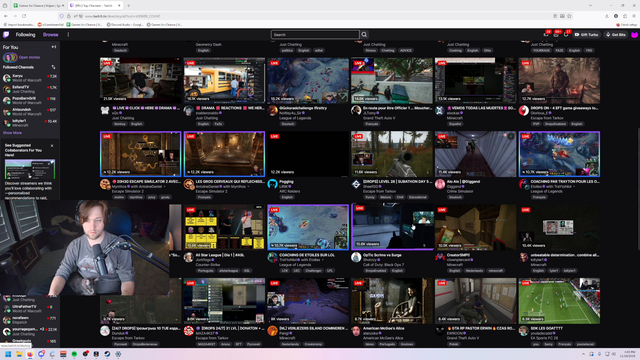The width and height of the screenshot is (640, 360).
Task: Open the Import bookmarks bookmark
Action: pos(19,24)
